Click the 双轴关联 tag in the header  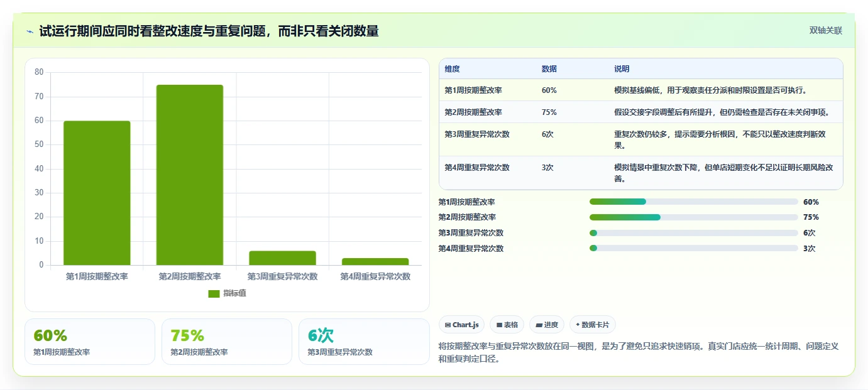[825, 31]
